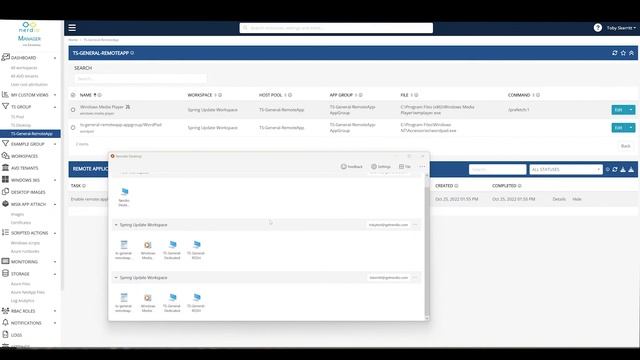Focus the top global search bar
640x360 pixels.
[x=336, y=28]
